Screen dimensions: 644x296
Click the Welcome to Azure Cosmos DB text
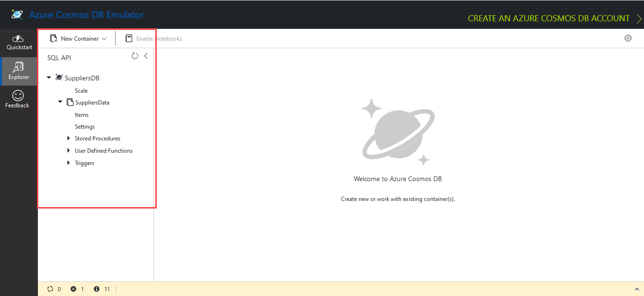[x=398, y=179]
